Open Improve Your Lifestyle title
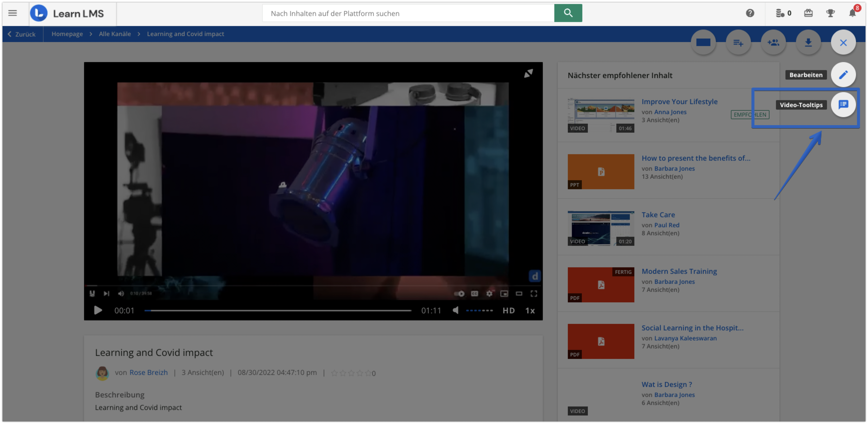Screen dimensions: 868x424 [x=679, y=101]
